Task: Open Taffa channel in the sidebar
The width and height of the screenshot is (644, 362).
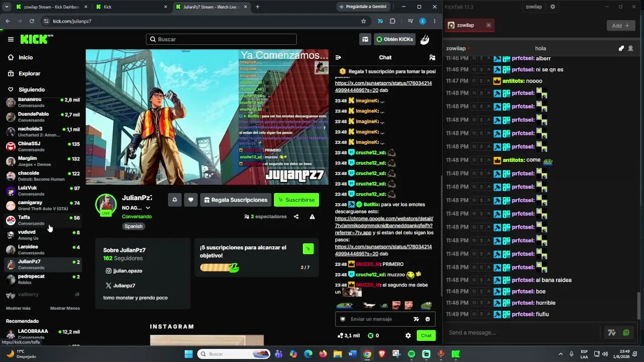Action: (43, 220)
